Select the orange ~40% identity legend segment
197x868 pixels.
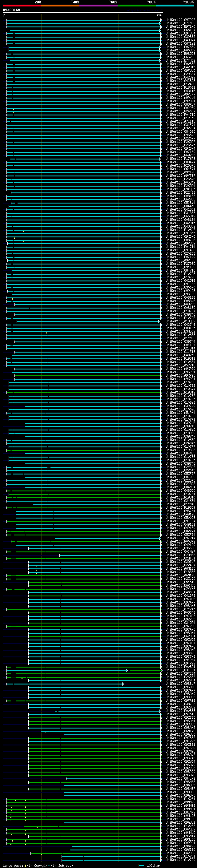pyautogui.click(x=60, y=6)
